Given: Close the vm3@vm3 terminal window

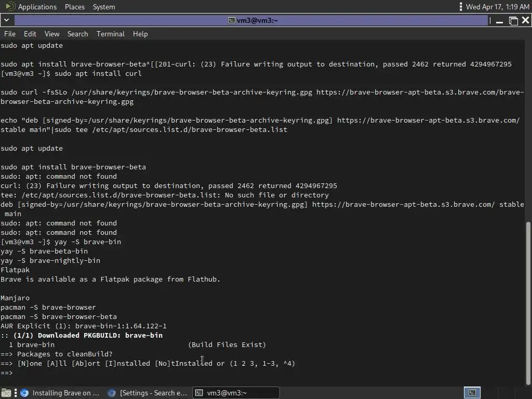Looking at the screenshot, I should [x=526, y=21].
